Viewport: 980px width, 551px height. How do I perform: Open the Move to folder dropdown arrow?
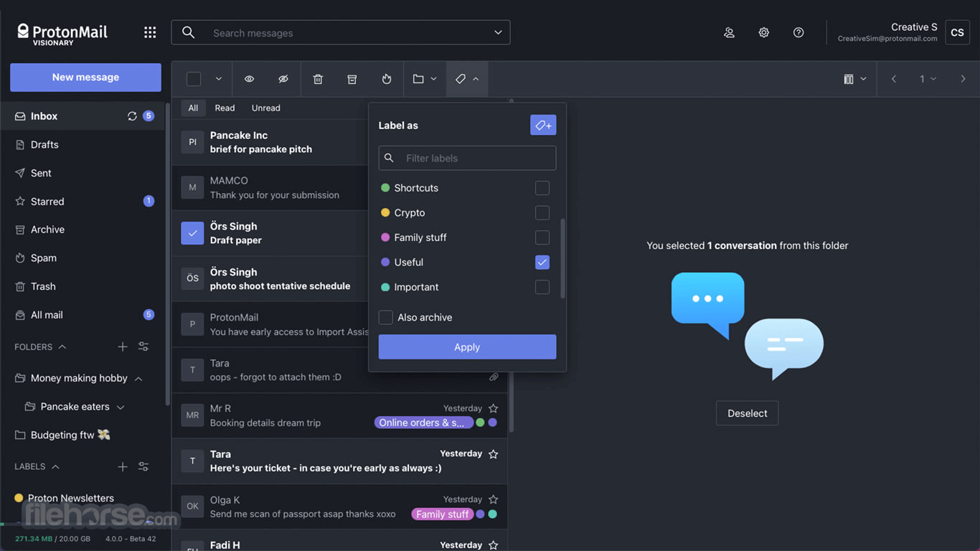pyautogui.click(x=433, y=79)
